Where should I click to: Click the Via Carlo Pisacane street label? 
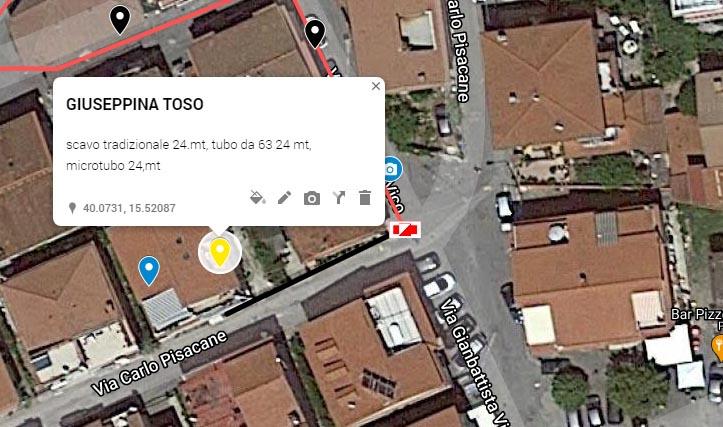pyautogui.click(x=160, y=363)
